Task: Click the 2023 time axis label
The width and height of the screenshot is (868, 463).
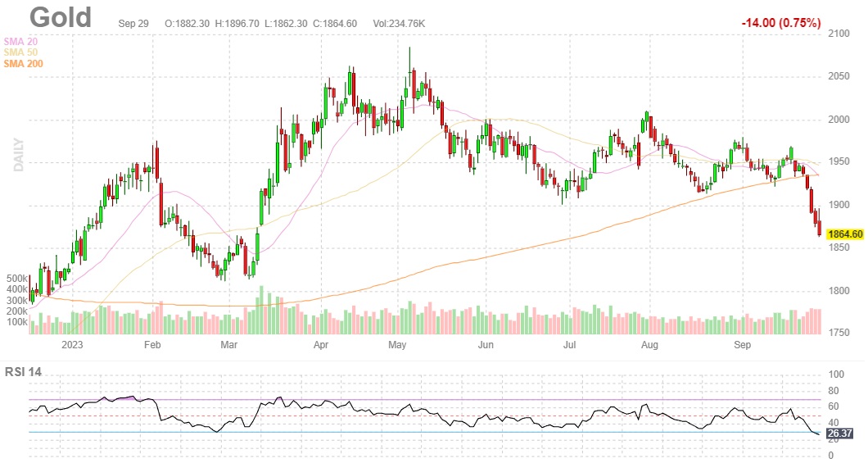Action: pyautogui.click(x=72, y=344)
